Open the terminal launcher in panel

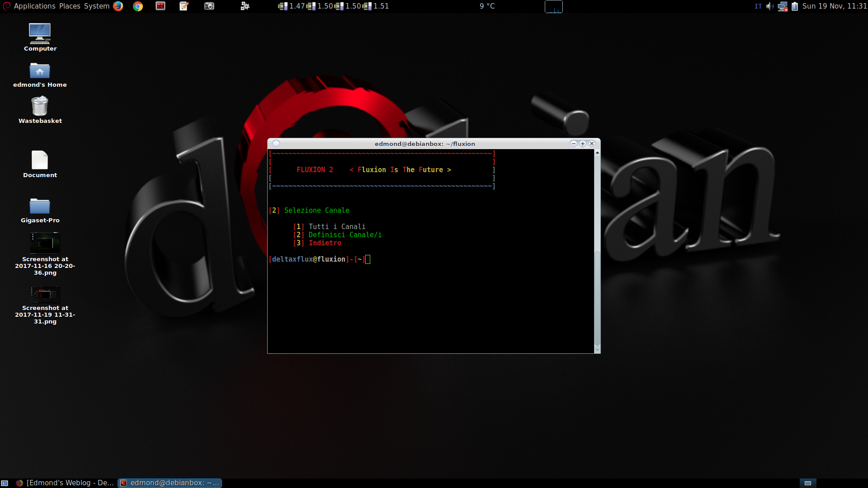click(160, 6)
